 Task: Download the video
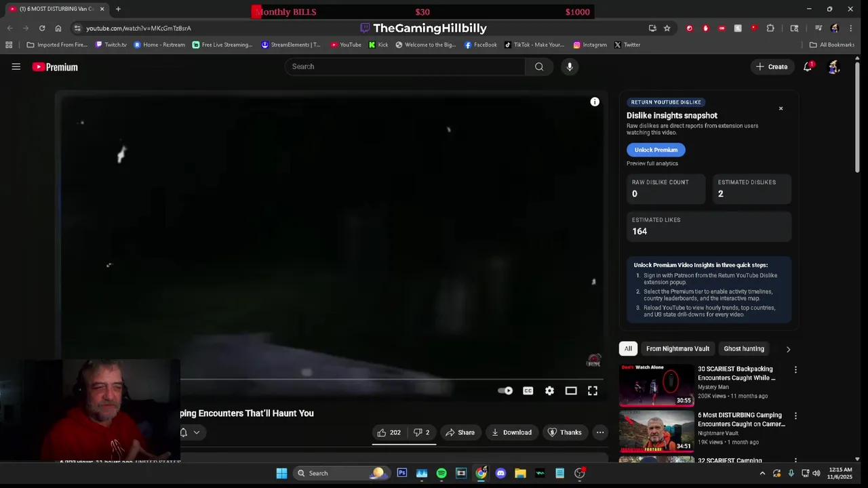pyautogui.click(x=511, y=432)
